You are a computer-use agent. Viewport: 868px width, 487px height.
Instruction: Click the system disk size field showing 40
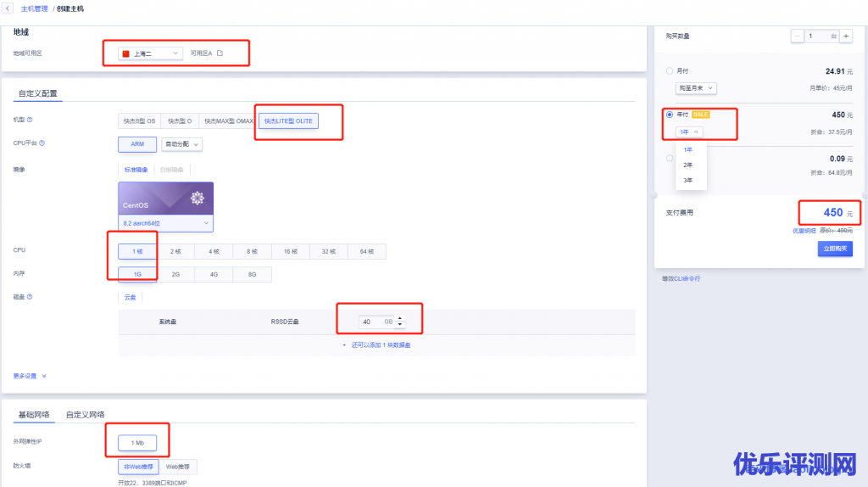[376, 322]
